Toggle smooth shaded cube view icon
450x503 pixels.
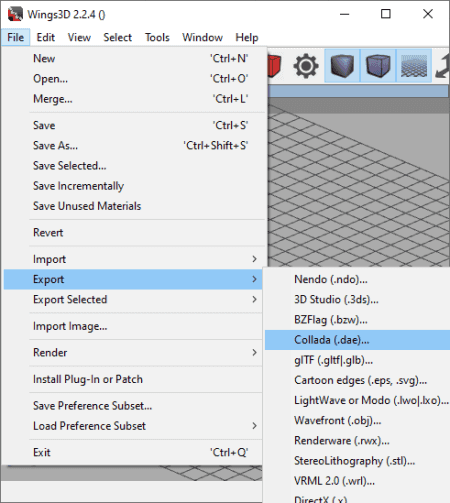(342, 66)
